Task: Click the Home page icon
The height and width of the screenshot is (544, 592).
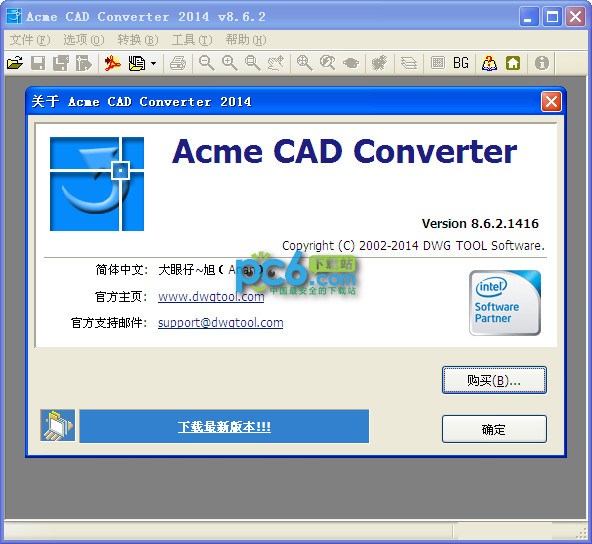Action: (x=513, y=63)
